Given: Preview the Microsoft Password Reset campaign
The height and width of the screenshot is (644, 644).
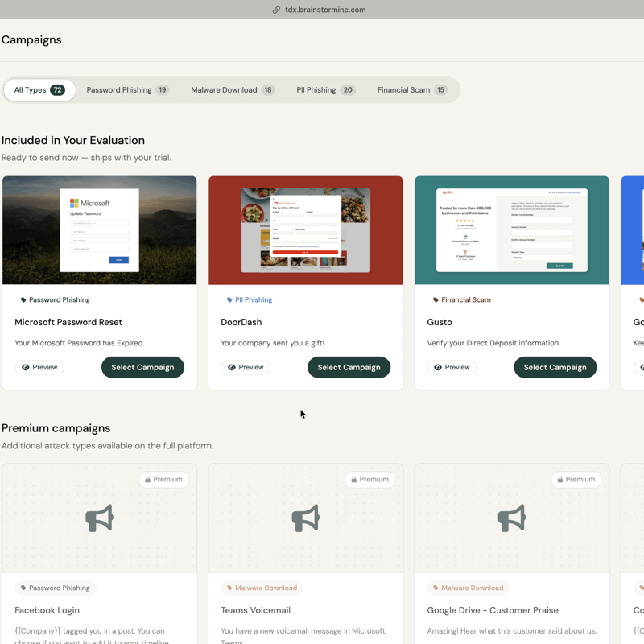Looking at the screenshot, I should point(39,367).
